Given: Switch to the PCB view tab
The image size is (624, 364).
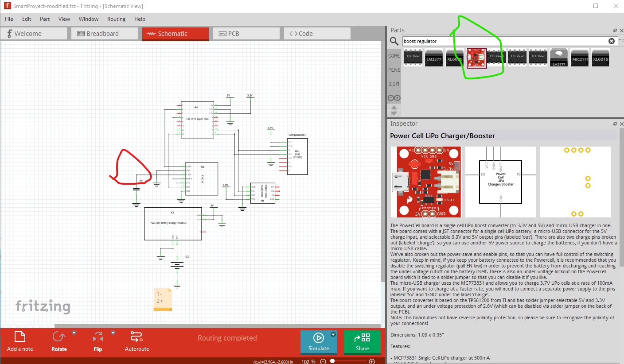Looking at the screenshot, I should [246, 34].
